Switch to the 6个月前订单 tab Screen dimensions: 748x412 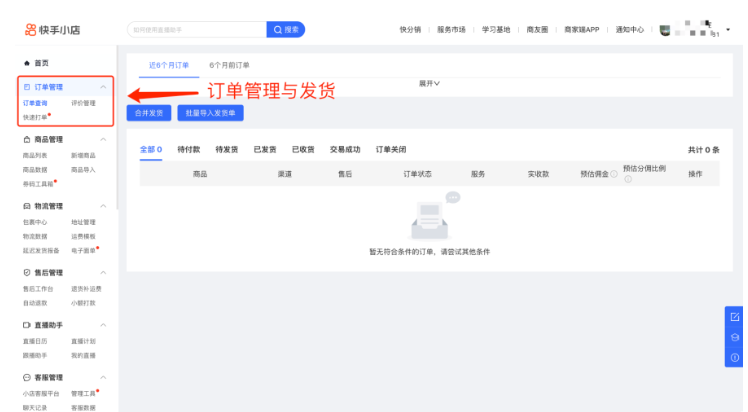[229, 65]
